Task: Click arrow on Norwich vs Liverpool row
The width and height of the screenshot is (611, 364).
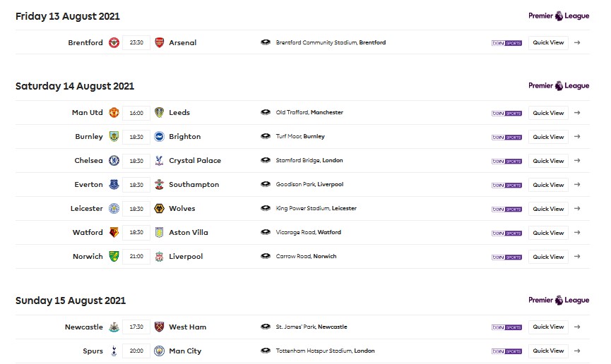Action: [x=577, y=257]
